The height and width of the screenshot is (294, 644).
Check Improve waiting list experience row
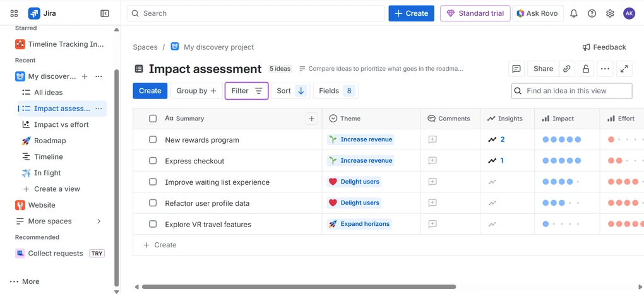(x=153, y=182)
